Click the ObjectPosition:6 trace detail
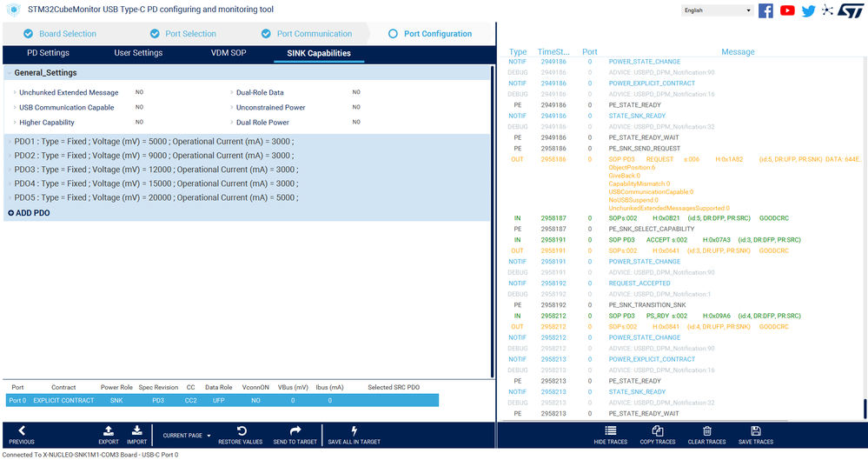The height and width of the screenshot is (460, 868). (x=632, y=167)
